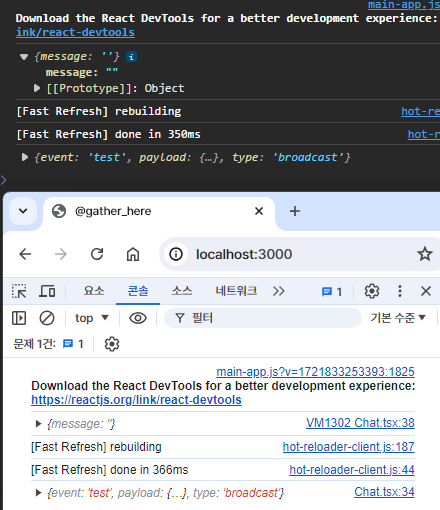440x510 pixels.
Task: Toggle the console sidebar panel
Action: [19, 318]
